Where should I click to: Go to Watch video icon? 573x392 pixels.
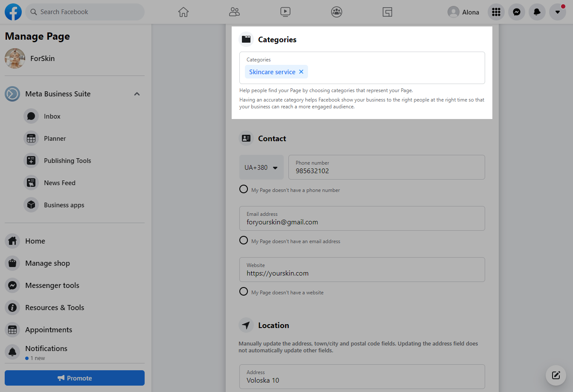pyautogui.click(x=285, y=12)
